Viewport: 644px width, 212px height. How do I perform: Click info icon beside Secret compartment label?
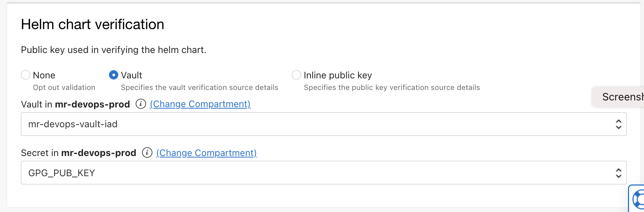147,153
